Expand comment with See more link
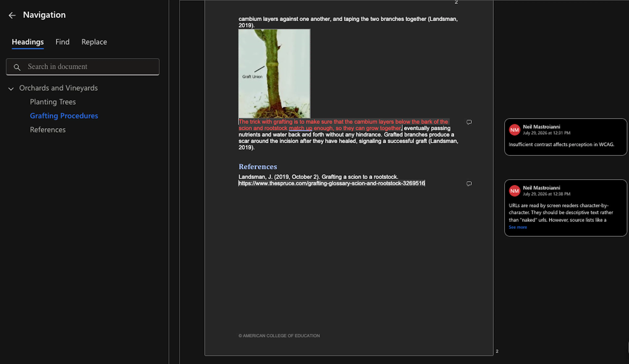This screenshot has width=629, height=364. click(x=518, y=227)
